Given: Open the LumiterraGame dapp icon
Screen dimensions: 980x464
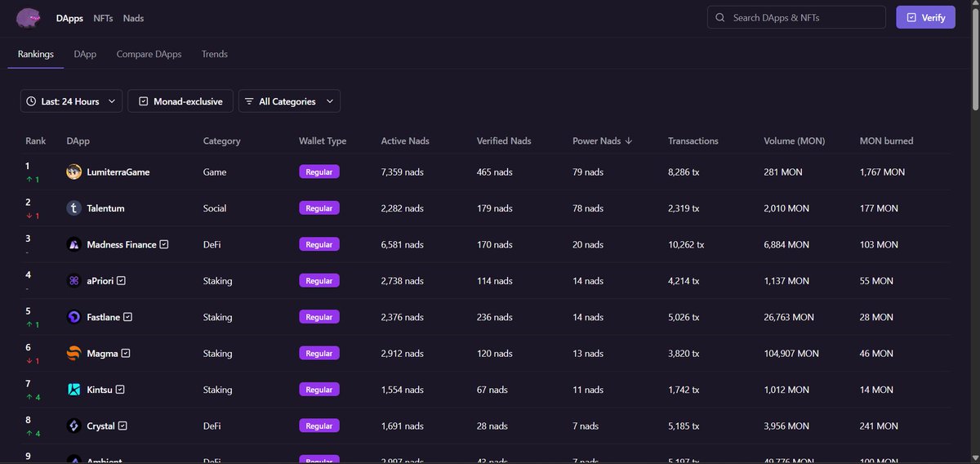Looking at the screenshot, I should tap(73, 172).
